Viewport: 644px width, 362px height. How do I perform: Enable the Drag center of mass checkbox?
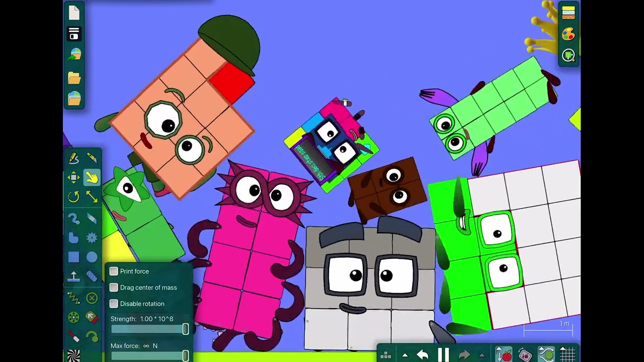coord(114,288)
